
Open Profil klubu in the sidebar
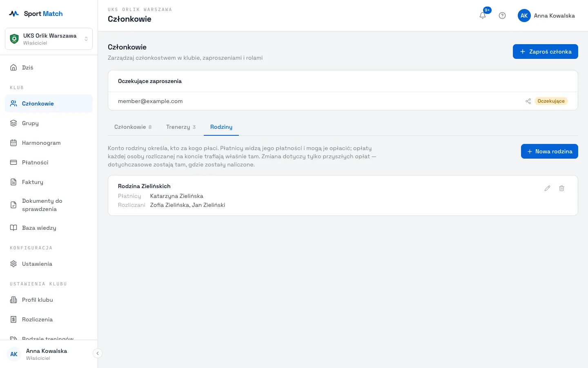[x=49, y=300]
